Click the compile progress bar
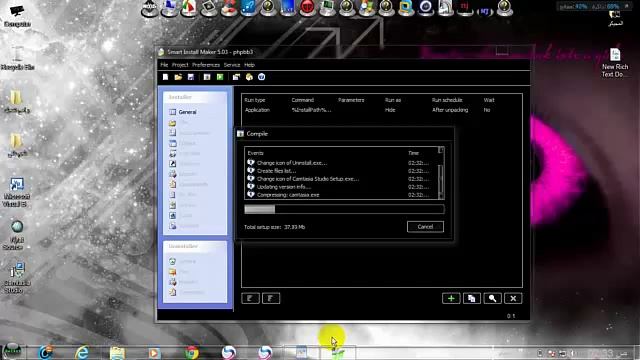 [344, 209]
